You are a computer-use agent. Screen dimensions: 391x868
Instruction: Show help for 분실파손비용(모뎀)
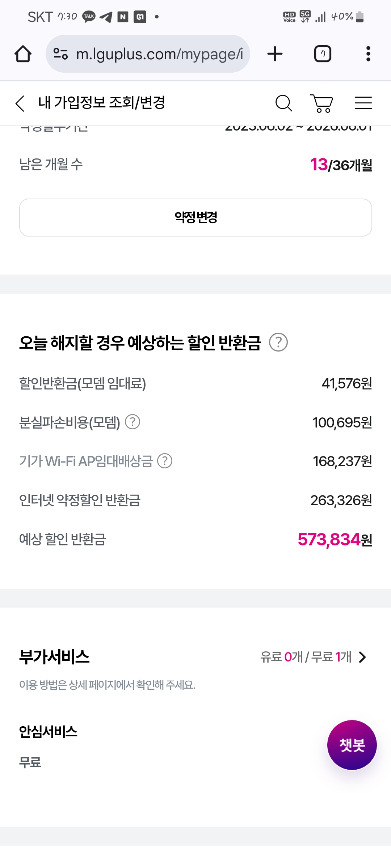(133, 422)
